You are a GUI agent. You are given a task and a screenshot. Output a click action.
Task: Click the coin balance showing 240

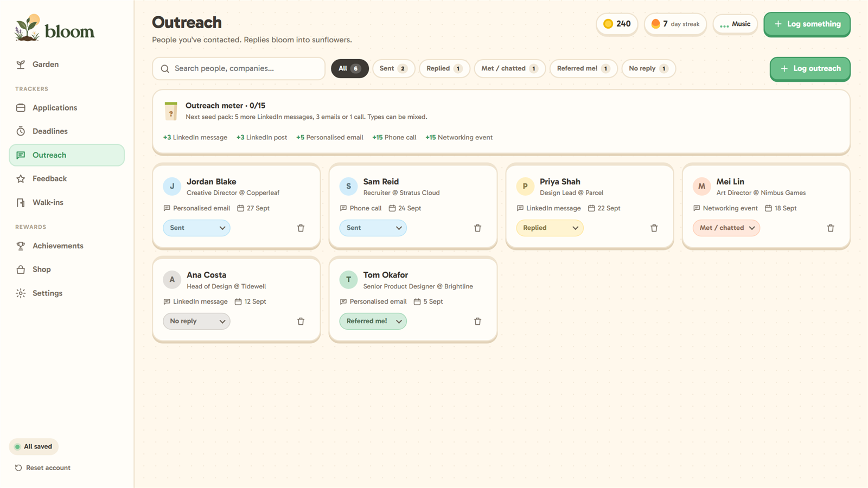click(x=617, y=24)
